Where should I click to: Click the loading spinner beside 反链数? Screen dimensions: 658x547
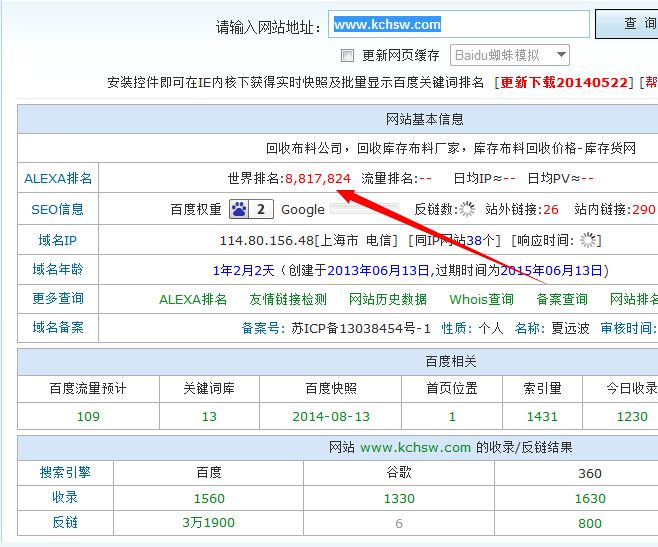click(x=467, y=209)
